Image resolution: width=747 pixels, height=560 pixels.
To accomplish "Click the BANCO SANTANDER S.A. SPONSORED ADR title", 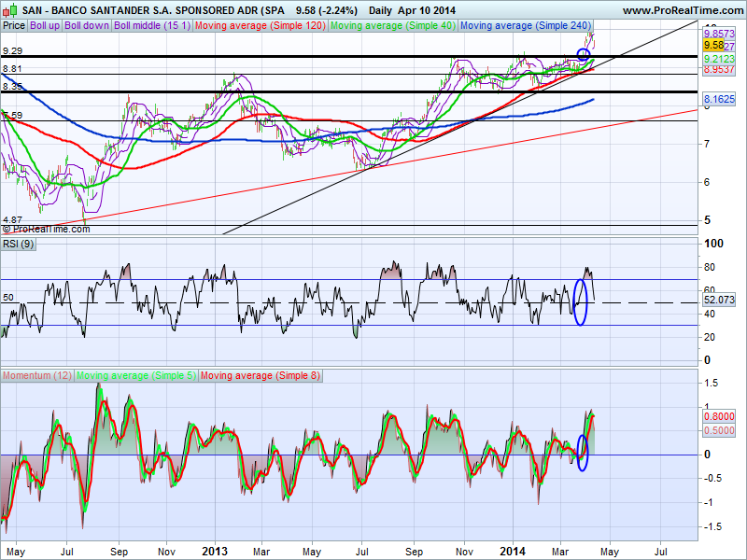I will point(153,10).
